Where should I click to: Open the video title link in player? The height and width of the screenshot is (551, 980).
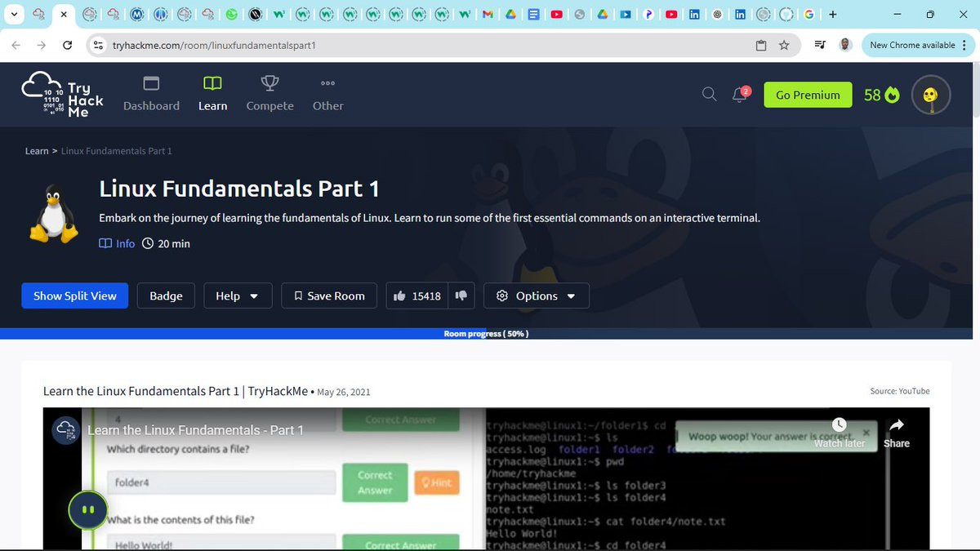click(195, 430)
